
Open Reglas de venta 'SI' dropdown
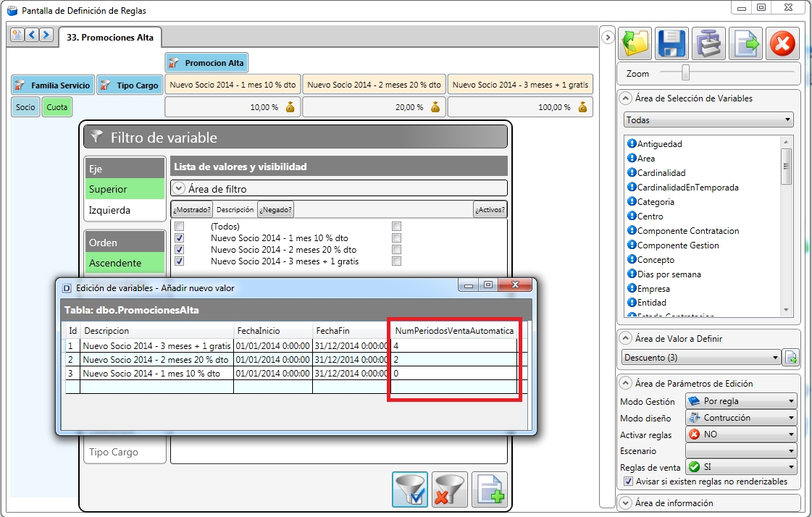coord(741,467)
